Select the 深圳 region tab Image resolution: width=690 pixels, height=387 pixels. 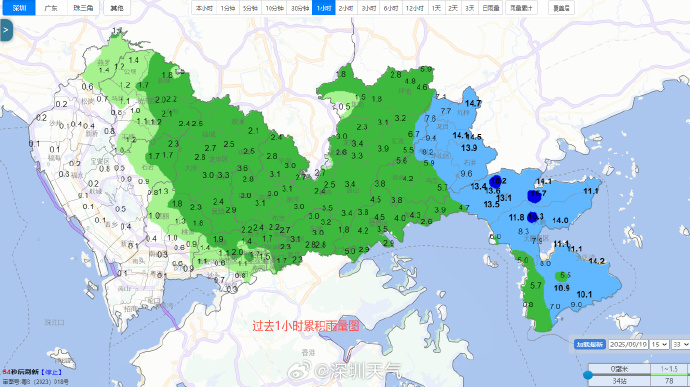19,8
